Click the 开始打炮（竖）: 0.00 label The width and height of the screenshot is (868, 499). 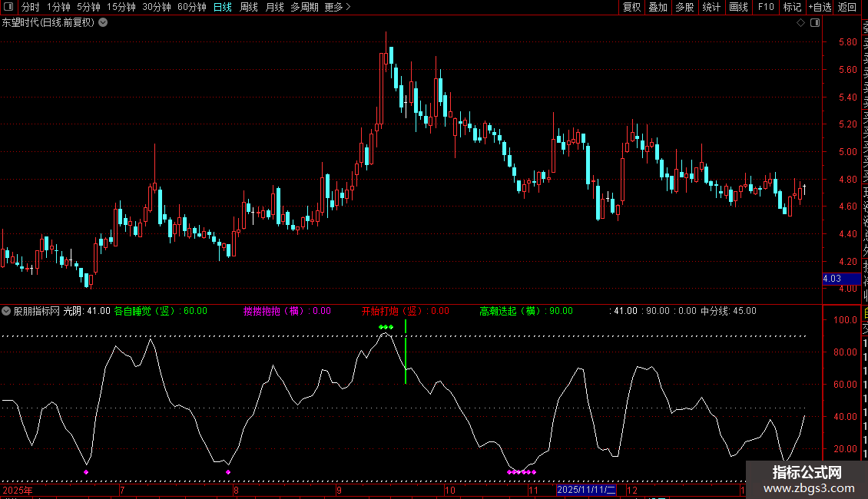coord(406,311)
